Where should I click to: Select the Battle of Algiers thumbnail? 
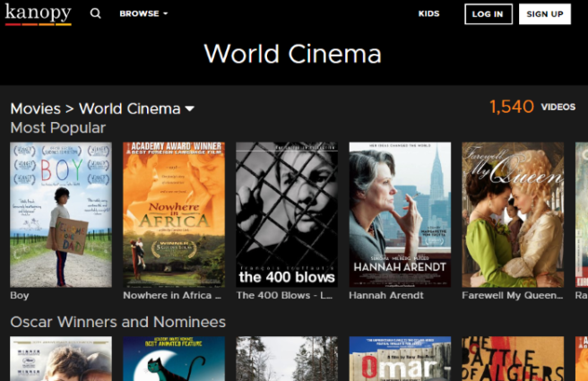pyautogui.click(x=513, y=359)
